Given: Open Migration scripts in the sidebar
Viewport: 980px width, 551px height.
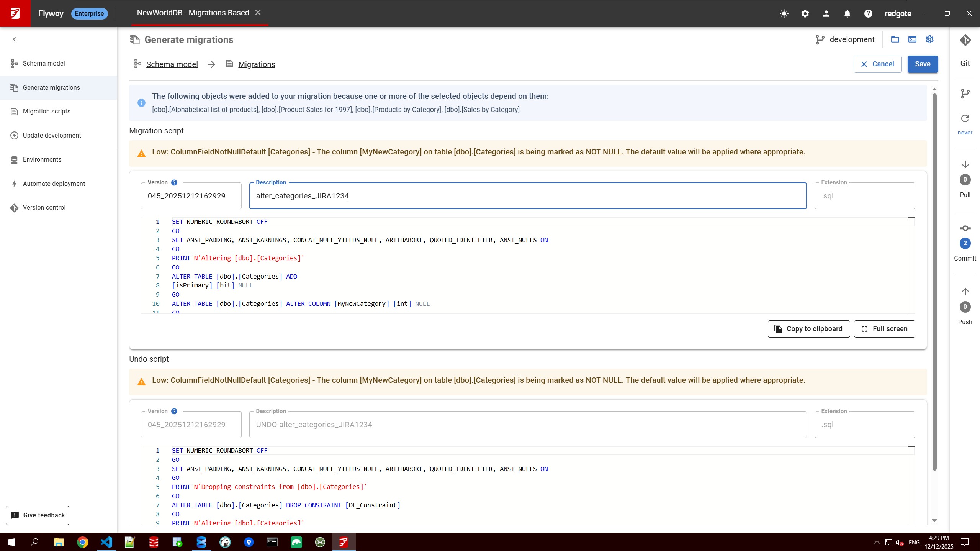Looking at the screenshot, I should pyautogui.click(x=46, y=111).
